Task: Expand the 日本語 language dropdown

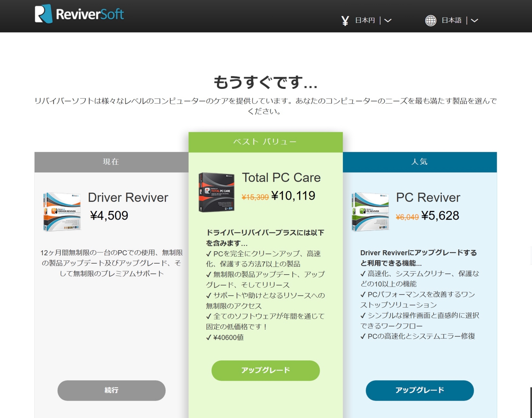Action: pos(452,20)
